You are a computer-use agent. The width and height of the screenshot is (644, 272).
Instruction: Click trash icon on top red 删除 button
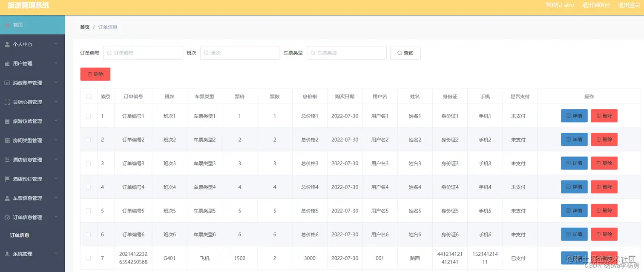pyautogui.click(x=90, y=74)
